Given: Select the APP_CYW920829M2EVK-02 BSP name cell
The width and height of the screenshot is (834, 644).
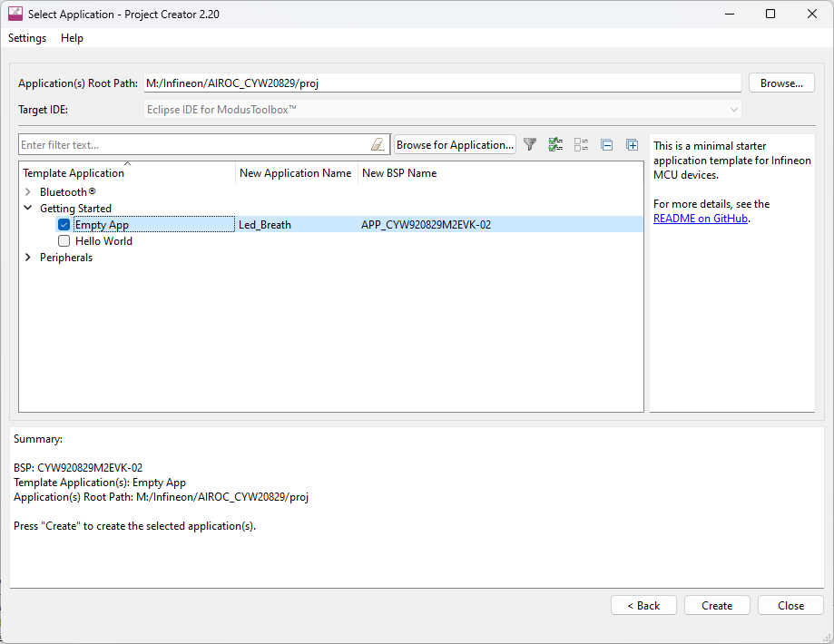Looking at the screenshot, I should 426,225.
